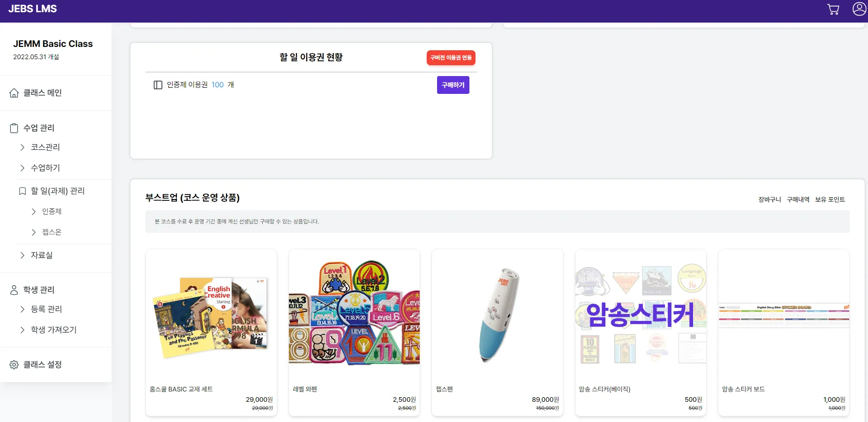Expand the 수업하기 chevron
This screenshot has height=422, width=868.
pos(22,168)
